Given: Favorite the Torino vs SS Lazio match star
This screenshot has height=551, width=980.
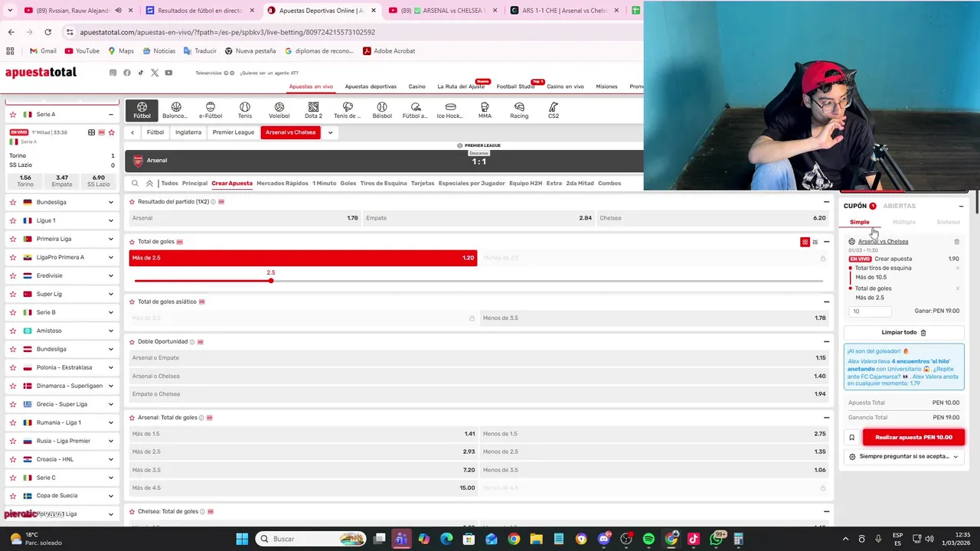Looking at the screenshot, I should pos(111,132).
